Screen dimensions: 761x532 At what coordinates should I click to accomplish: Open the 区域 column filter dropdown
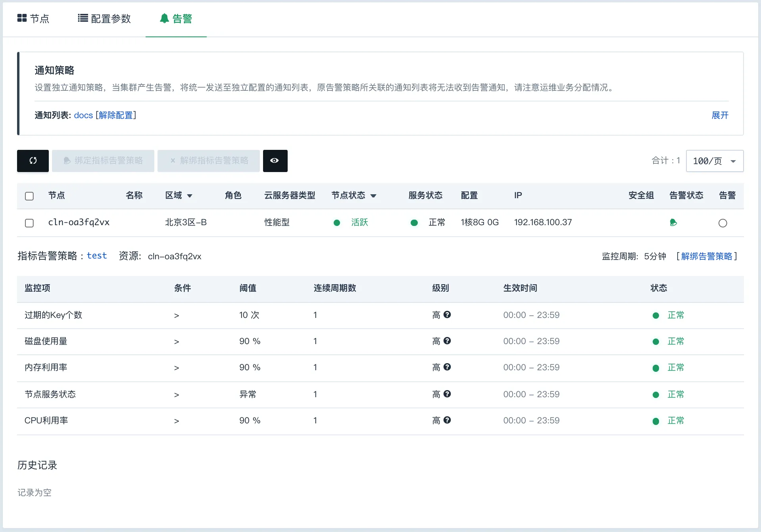click(190, 196)
